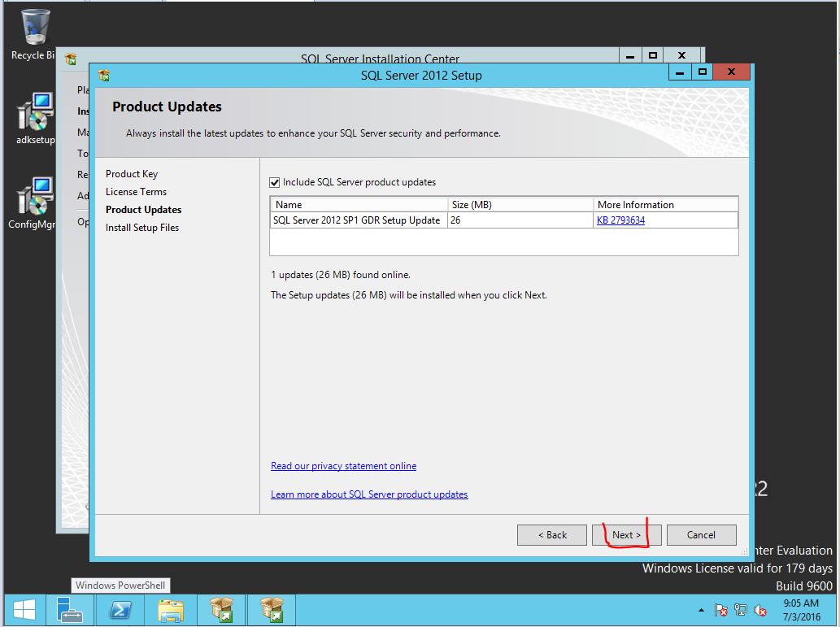Open File Explorer from the taskbar
Screen dimensions: 840x627
tap(171, 611)
